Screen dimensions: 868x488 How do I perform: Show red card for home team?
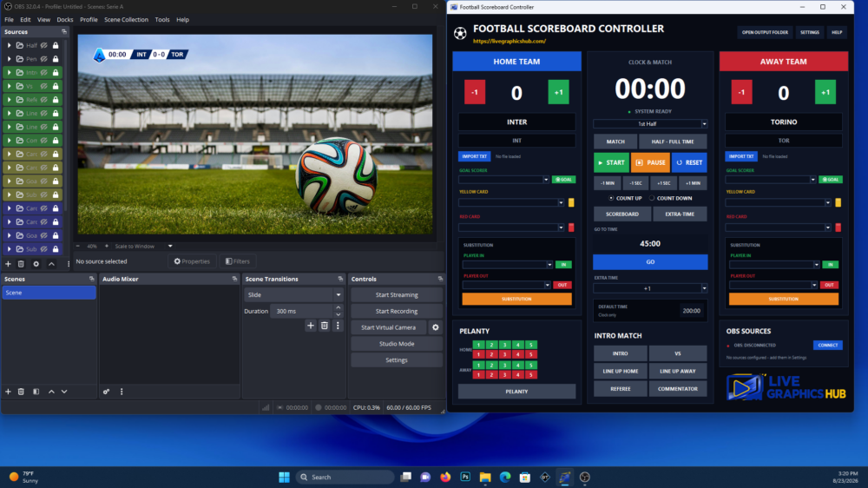(x=571, y=228)
